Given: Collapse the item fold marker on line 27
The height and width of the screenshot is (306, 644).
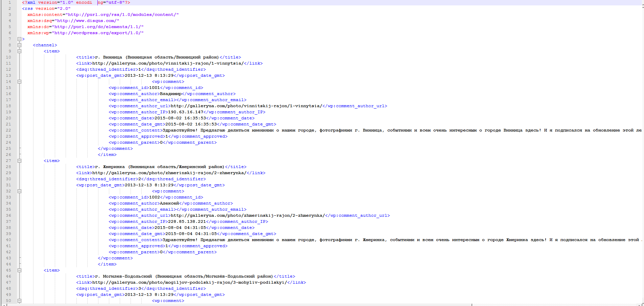Looking at the screenshot, I should (19, 161).
